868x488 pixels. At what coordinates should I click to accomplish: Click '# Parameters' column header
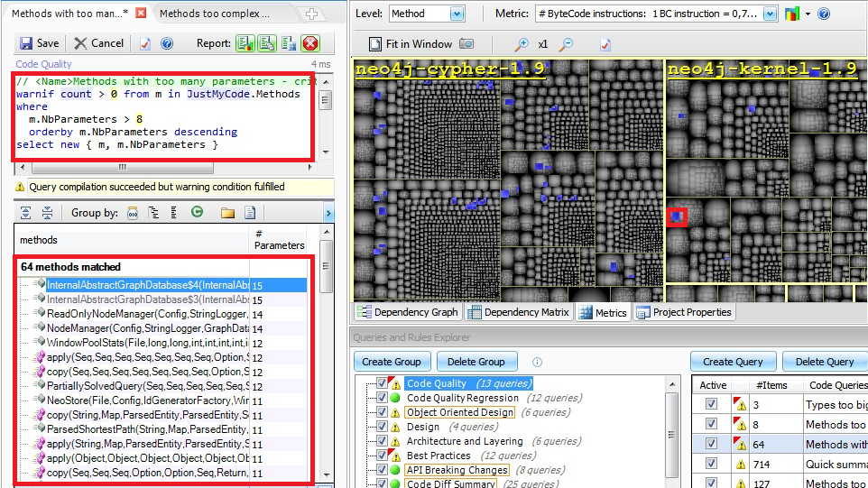pyautogui.click(x=279, y=240)
